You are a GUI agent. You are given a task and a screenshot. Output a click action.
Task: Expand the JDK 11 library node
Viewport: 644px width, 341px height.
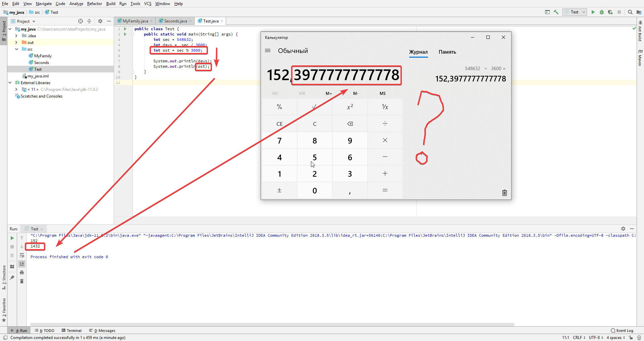point(16,90)
